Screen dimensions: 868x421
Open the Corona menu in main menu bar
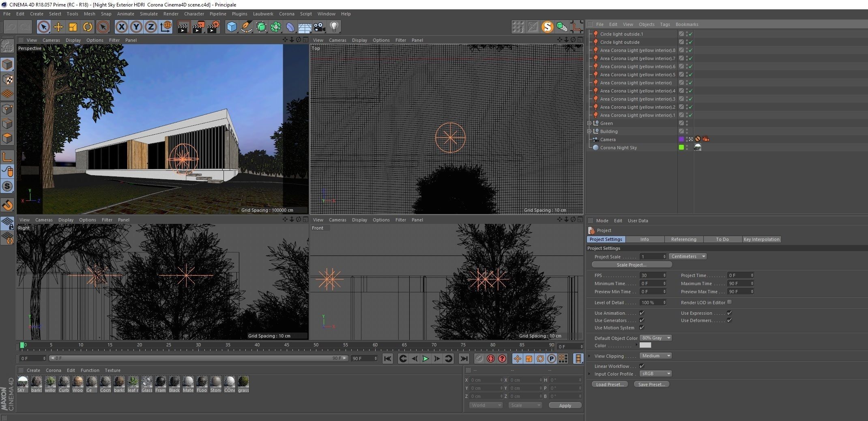[x=286, y=14]
